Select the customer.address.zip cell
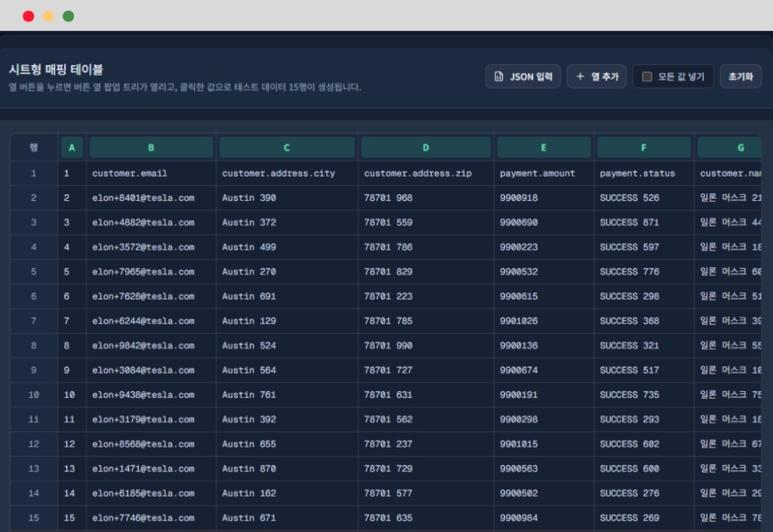773x532 pixels. (x=426, y=173)
